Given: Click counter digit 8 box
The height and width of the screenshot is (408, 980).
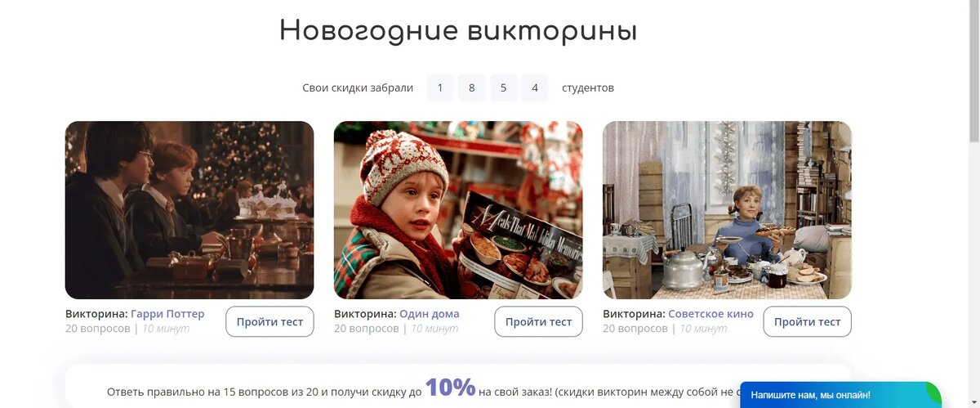Looking at the screenshot, I should [x=472, y=87].
